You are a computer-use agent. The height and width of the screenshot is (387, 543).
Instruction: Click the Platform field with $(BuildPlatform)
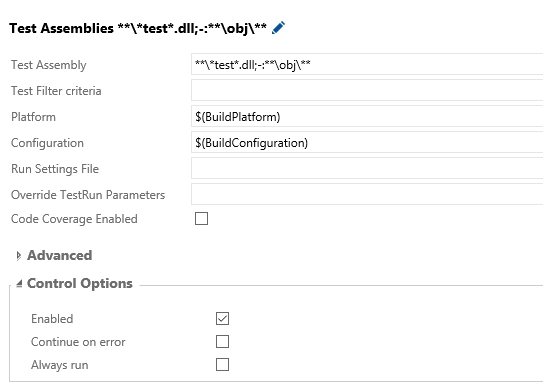coord(367,117)
